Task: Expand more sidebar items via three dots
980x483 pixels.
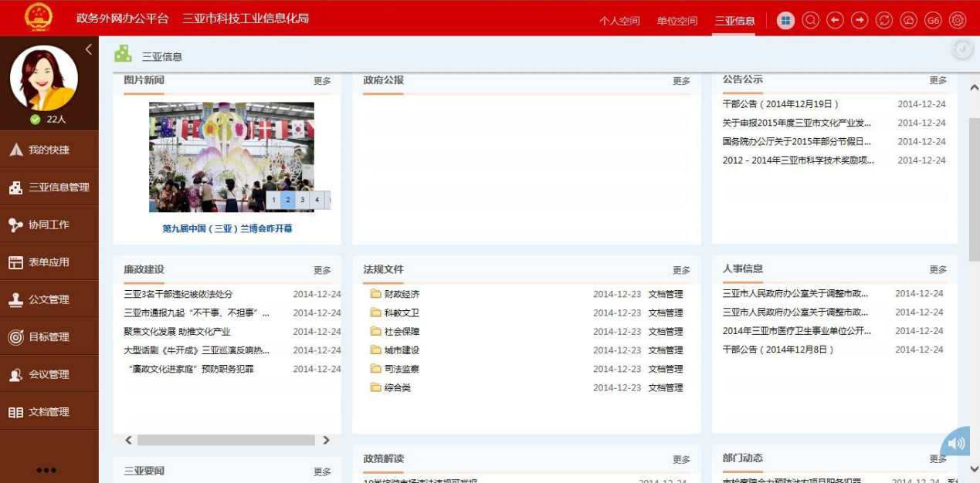Action: [46, 470]
